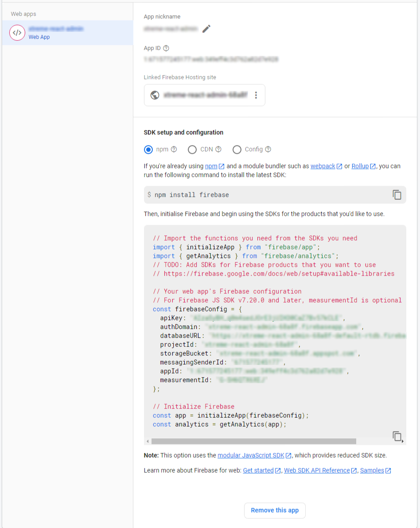Open help info for the npm option
420x528 pixels.
pyautogui.click(x=173, y=149)
